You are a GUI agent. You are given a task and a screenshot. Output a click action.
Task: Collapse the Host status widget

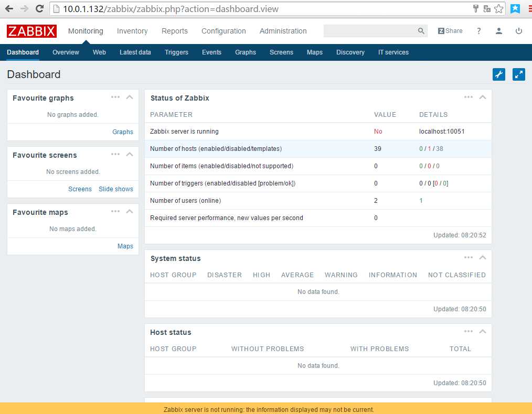tap(483, 331)
